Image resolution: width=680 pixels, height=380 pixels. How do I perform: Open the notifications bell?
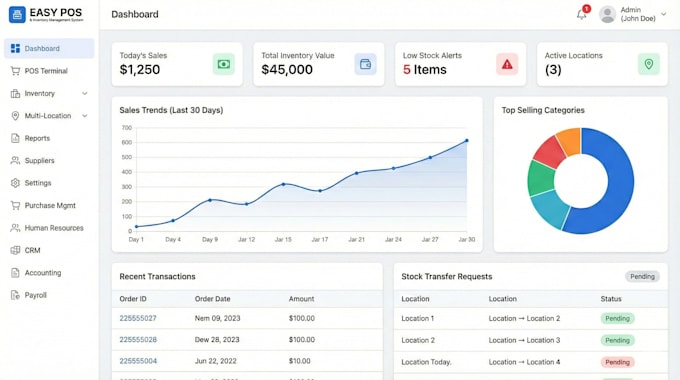582,15
